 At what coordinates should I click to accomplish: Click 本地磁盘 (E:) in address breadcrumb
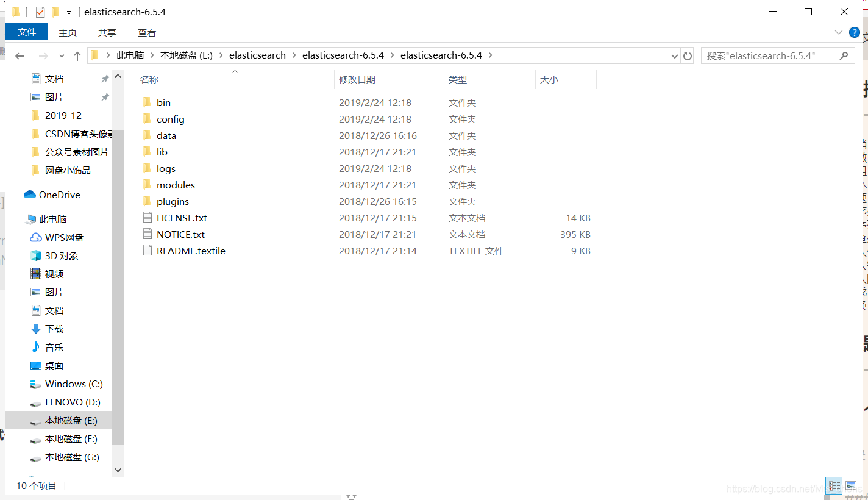[187, 55]
